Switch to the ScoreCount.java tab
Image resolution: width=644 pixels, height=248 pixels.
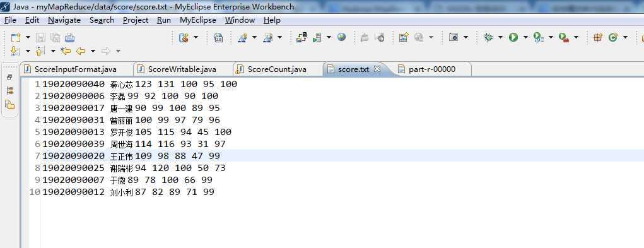tap(277, 69)
